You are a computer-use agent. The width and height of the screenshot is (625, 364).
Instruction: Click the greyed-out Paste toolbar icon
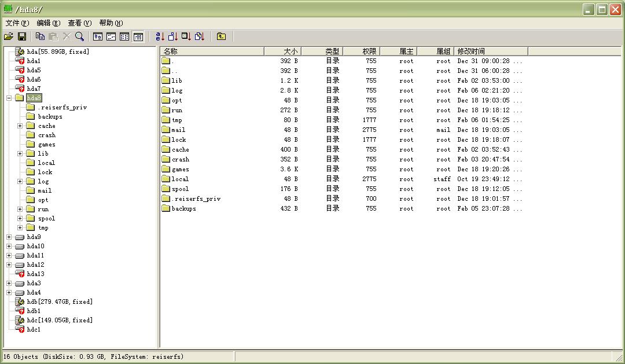click(53, 36)
